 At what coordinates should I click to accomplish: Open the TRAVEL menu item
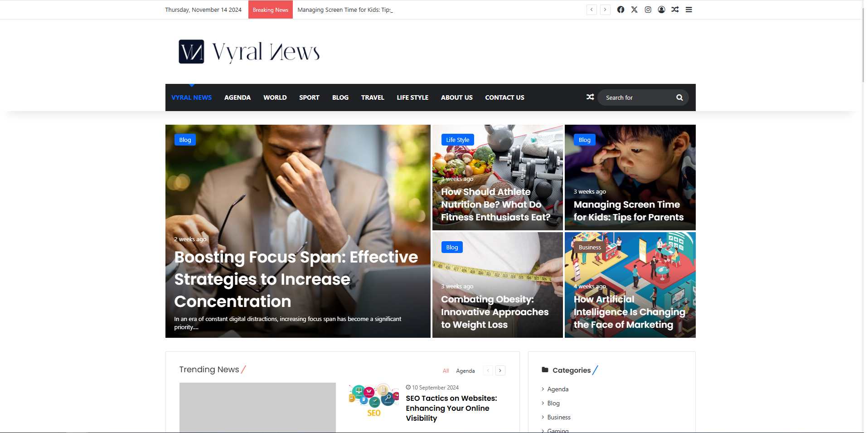point(373,97)
